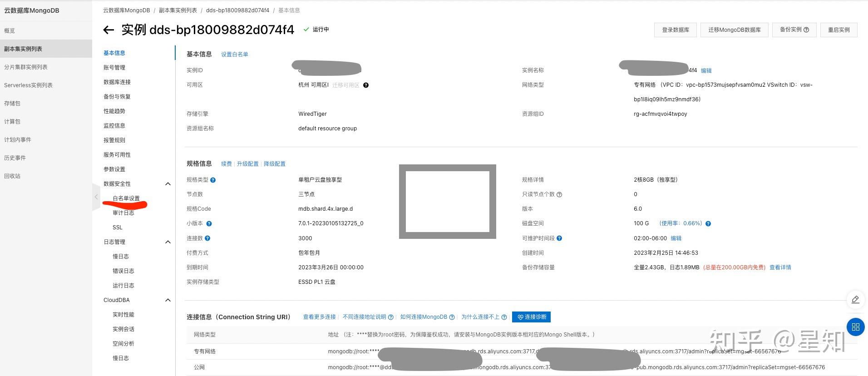Open 服务可用性 section
The image size is (868, 376).
pyautogui.click(x=117, y=155)
